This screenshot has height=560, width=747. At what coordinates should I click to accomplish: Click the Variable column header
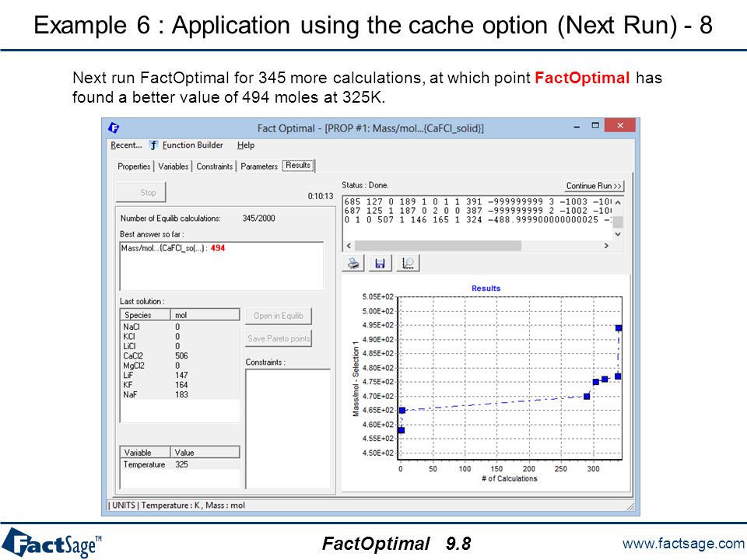[146, 453]
